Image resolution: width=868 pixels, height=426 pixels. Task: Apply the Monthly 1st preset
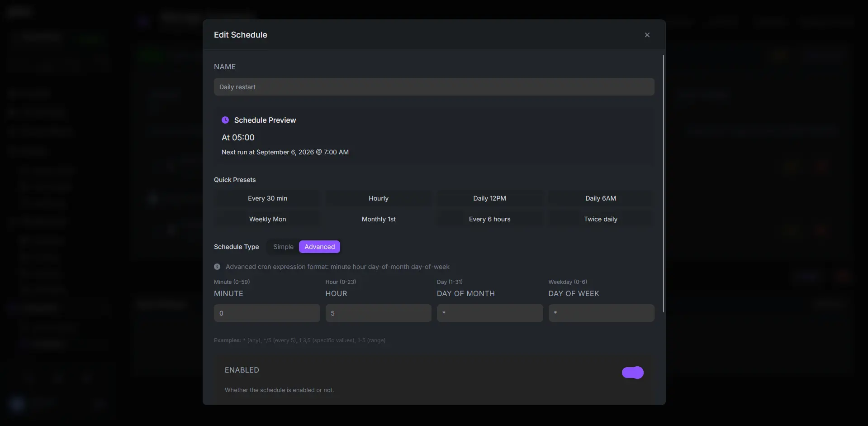378,219
